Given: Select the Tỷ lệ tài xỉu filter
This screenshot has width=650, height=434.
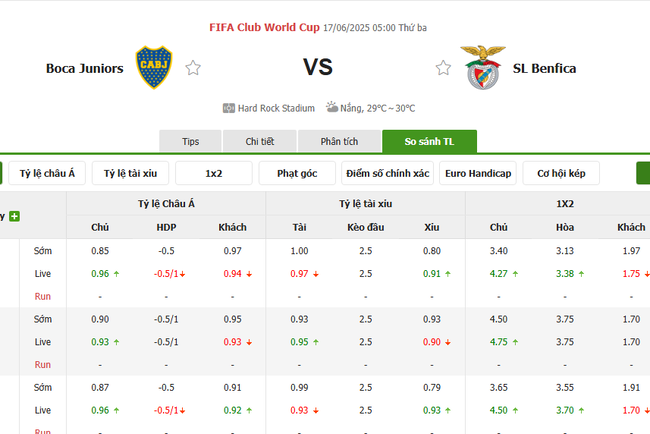Looking at the screenshot, I should pos(131,173).
